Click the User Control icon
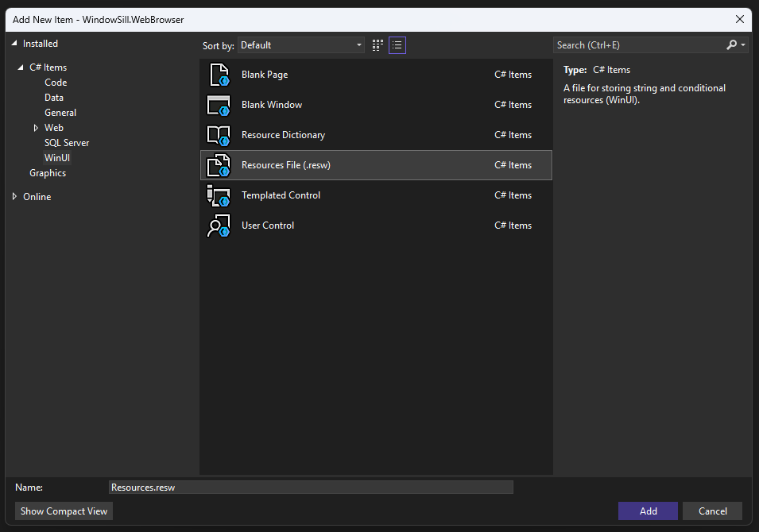Screen dimensions: 759x532 point(219,226)
